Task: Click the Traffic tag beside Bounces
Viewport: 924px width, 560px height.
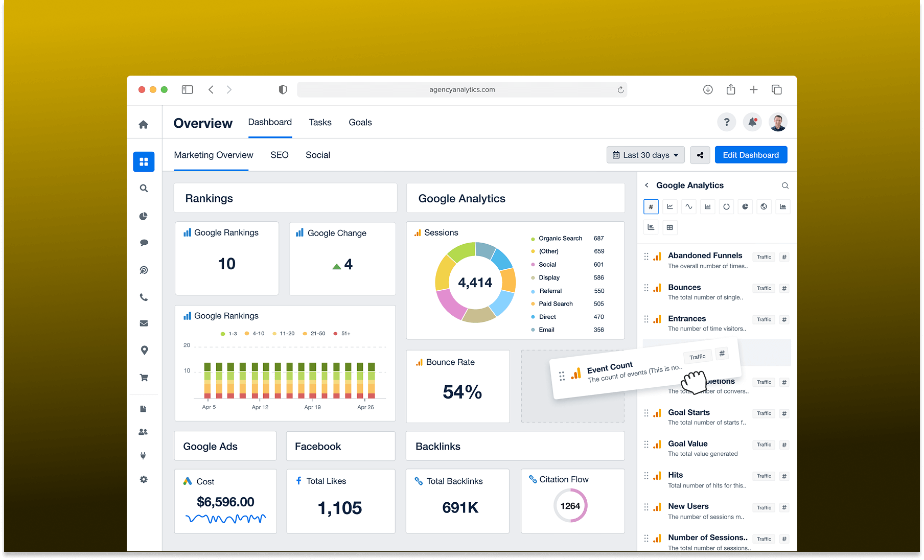Action: point(764,288)
